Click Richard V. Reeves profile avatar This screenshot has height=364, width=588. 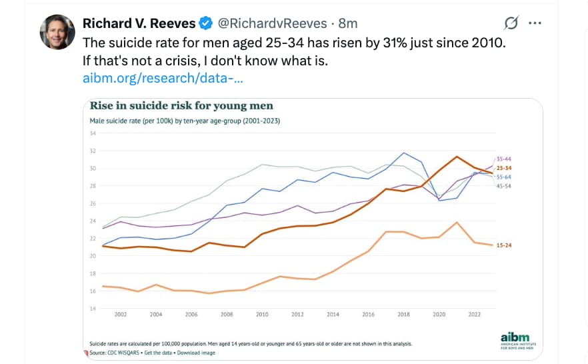pos(57,32)
